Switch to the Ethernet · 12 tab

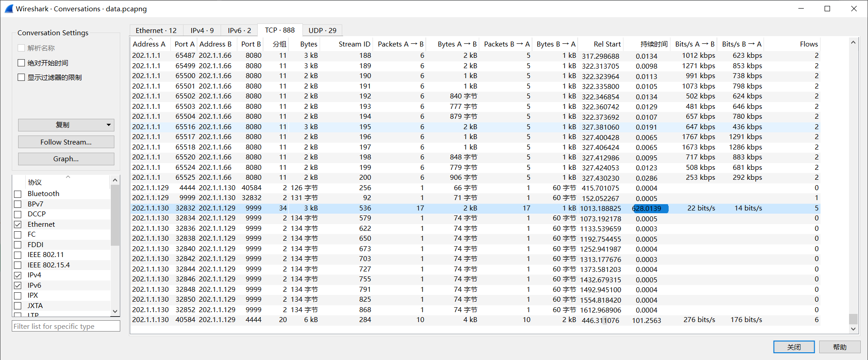[156, 30]
